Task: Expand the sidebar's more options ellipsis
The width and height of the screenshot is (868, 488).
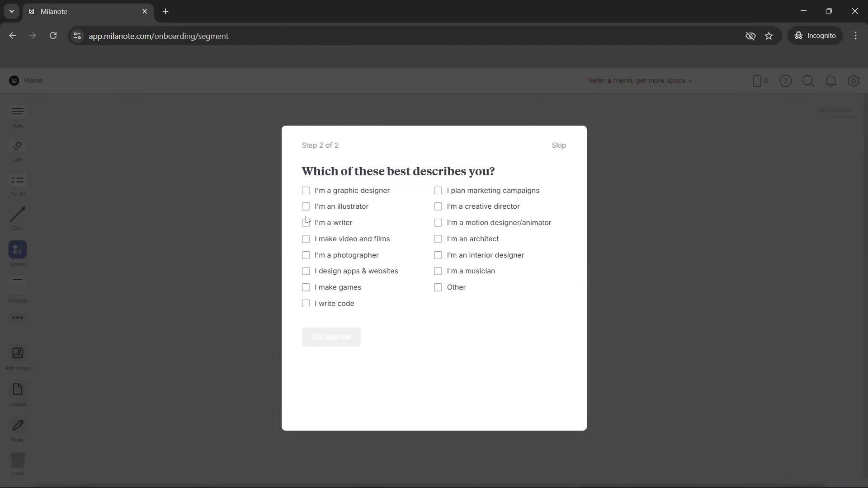Action: pyautogui.click(x=17, y=318)
